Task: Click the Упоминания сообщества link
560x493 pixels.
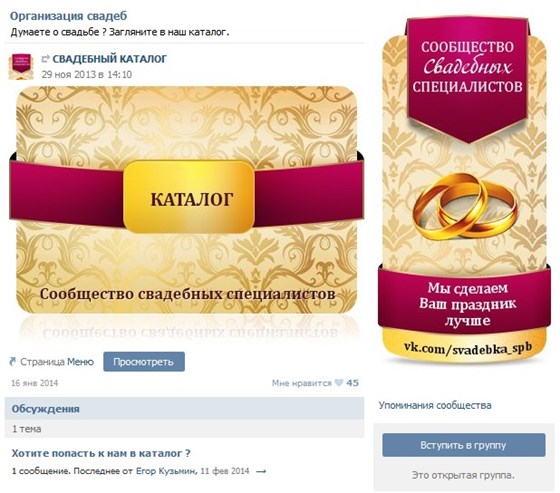Action: 435,405
